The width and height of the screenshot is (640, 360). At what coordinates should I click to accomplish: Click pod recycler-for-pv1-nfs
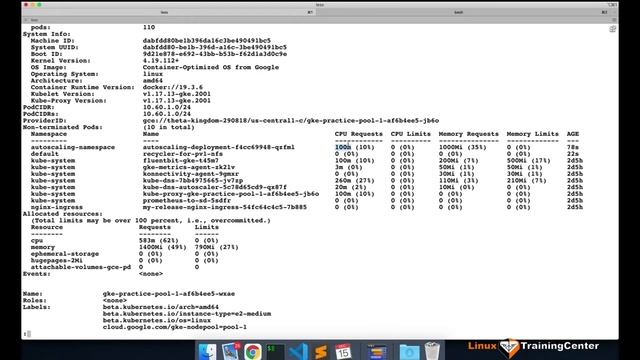coord(182,154)
